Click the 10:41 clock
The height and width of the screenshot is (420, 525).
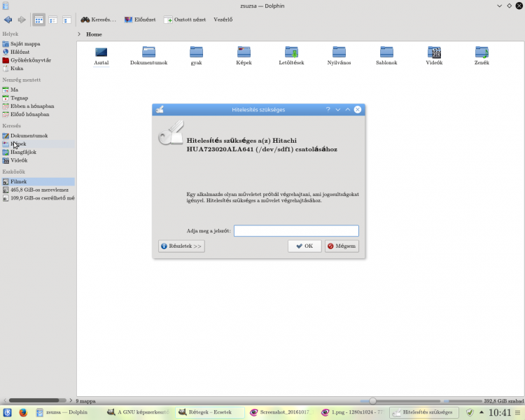coord(500,412)
